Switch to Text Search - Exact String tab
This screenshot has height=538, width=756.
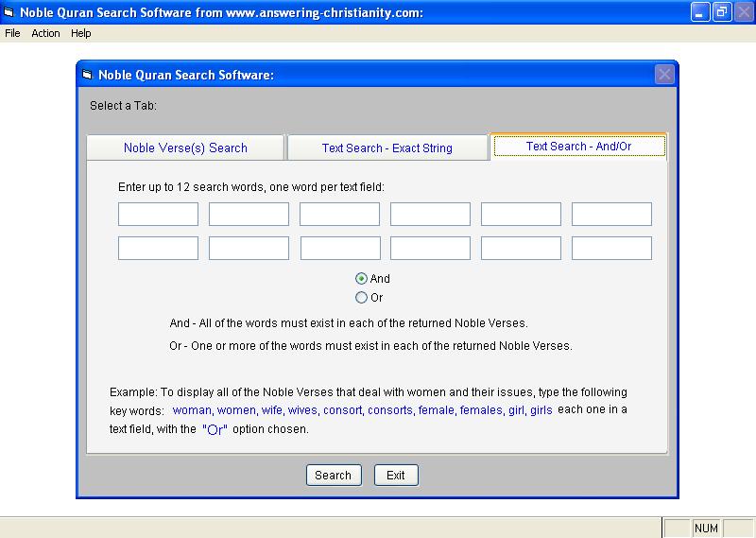(x=387, y=148)
